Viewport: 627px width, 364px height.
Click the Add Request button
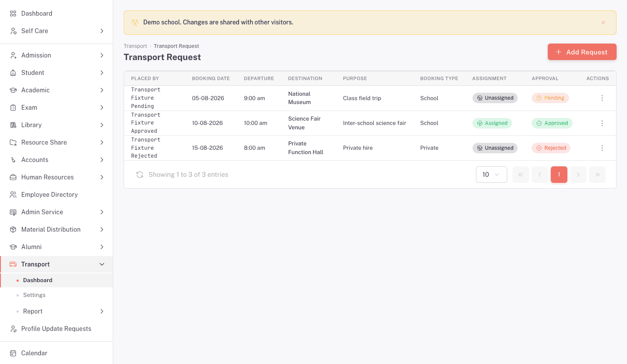click(x=582, y=52)
